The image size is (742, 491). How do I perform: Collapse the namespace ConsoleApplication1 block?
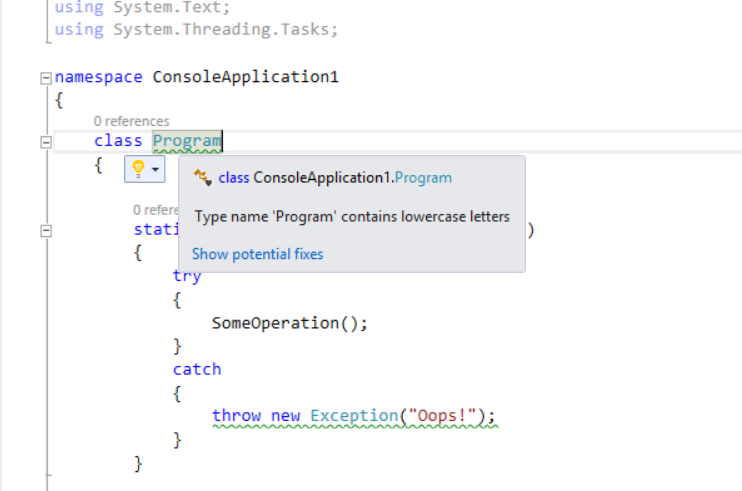46,78
